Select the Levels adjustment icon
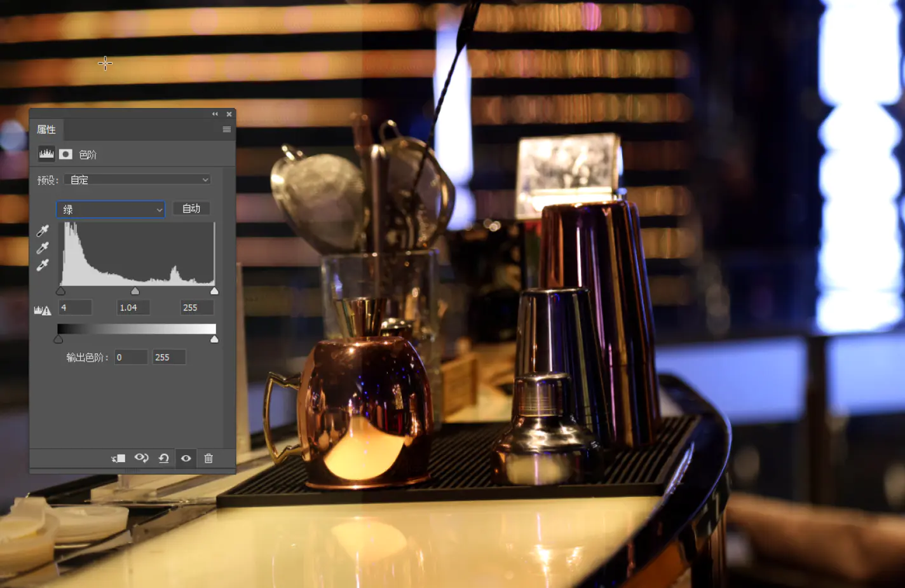This screenshot has height=588, width=905. click(46, 154)
